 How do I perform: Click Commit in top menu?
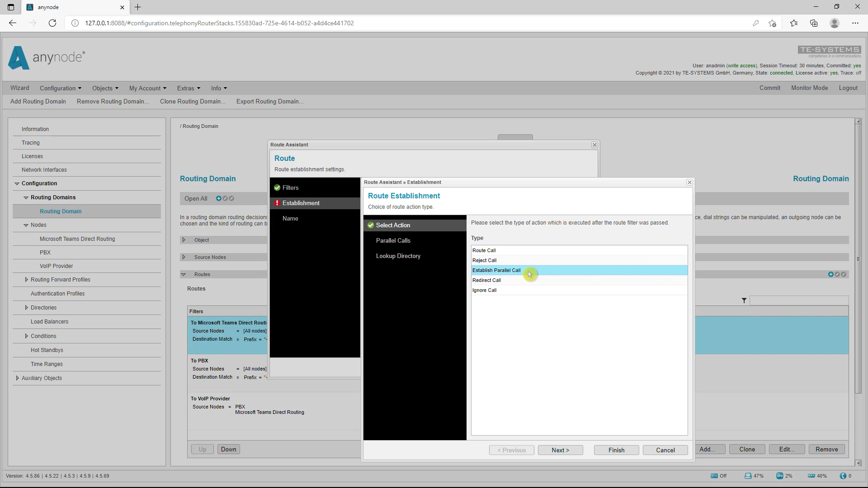tap(769, 88)
